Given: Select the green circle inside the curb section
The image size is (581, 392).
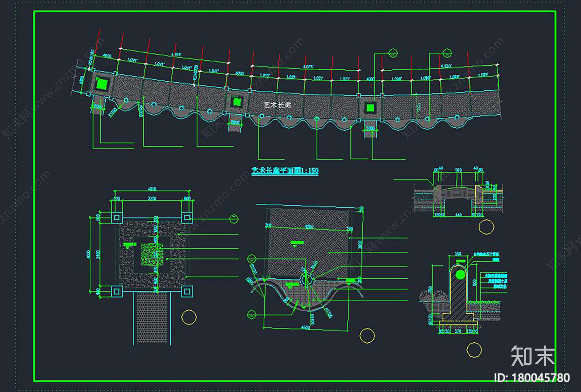Looking at the screenshot, I should pos(460,274).
